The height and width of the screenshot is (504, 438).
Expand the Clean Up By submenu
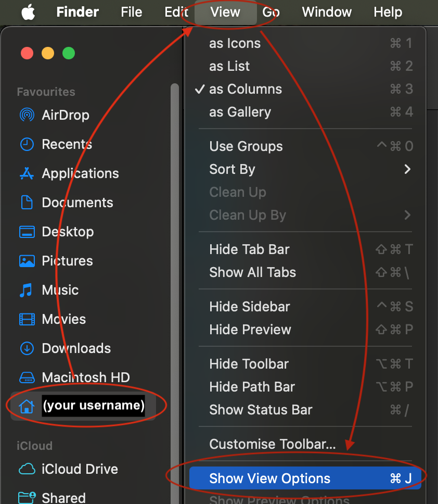(x=305, y=215)
